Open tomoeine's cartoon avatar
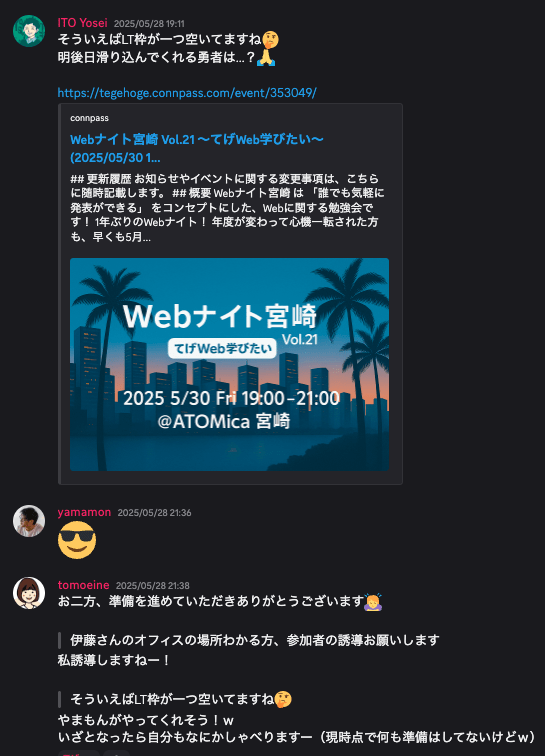This screenshot has height=756, width=545. click(29, 593)
